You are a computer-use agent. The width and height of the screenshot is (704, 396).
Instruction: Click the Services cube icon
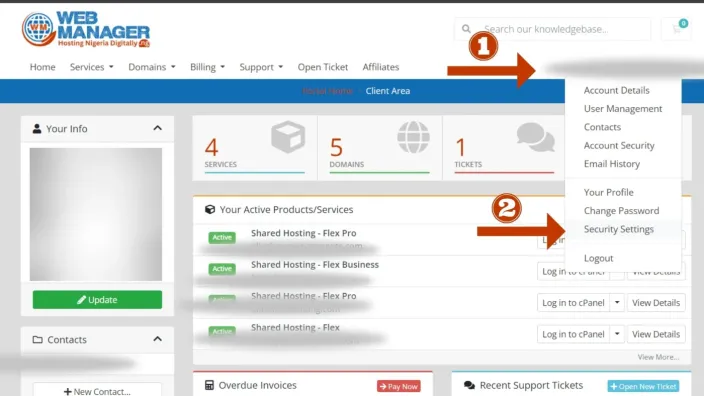pyautogui.click(x=288, y=137)
